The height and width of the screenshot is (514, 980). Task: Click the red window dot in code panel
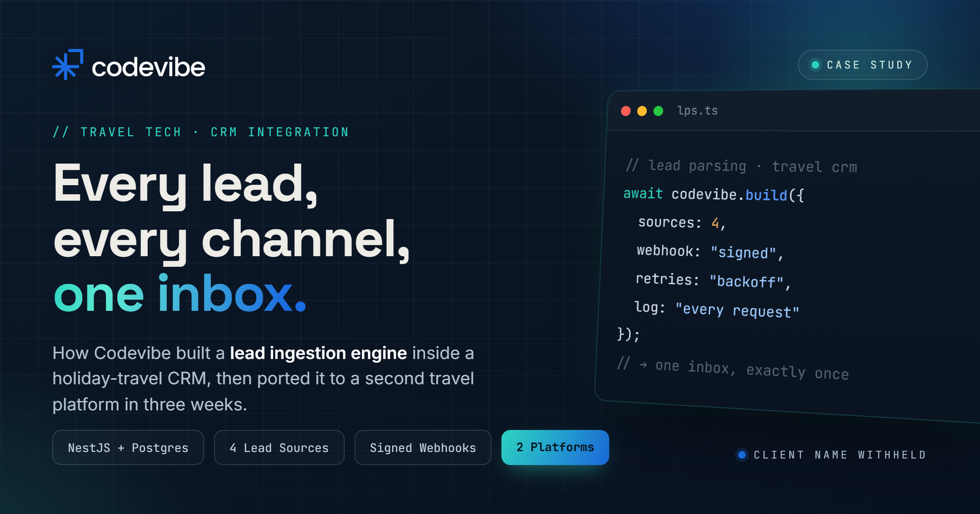626,111
